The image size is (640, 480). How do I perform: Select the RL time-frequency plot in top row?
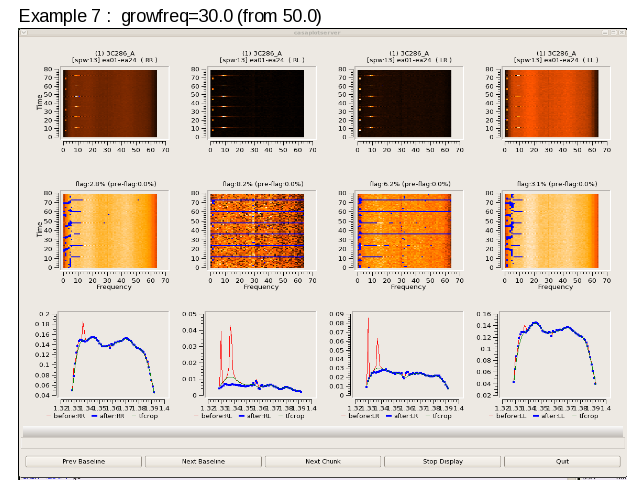click(x=257, y=103)
